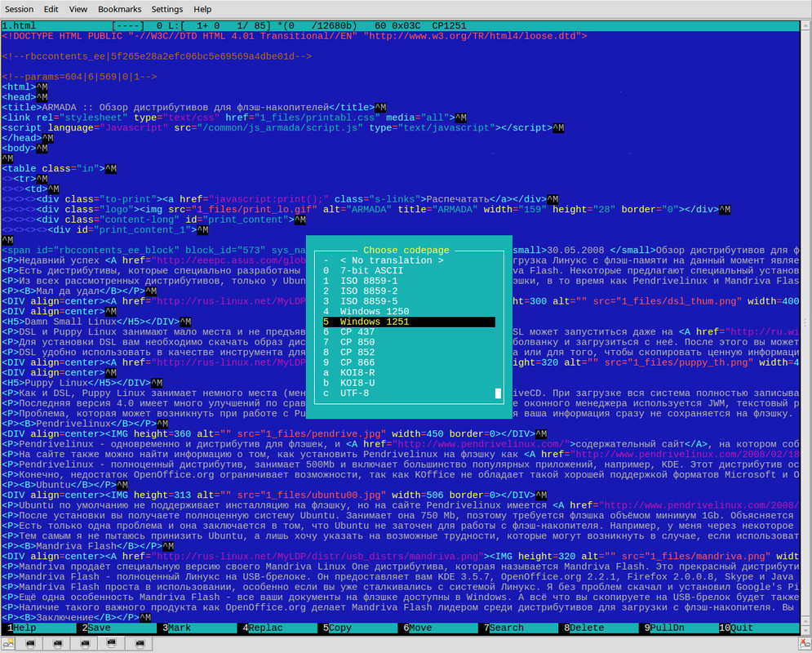Click the <title>ARMADA line in editor
Screen dimensions: 812x653
click(x=194, y=107)
